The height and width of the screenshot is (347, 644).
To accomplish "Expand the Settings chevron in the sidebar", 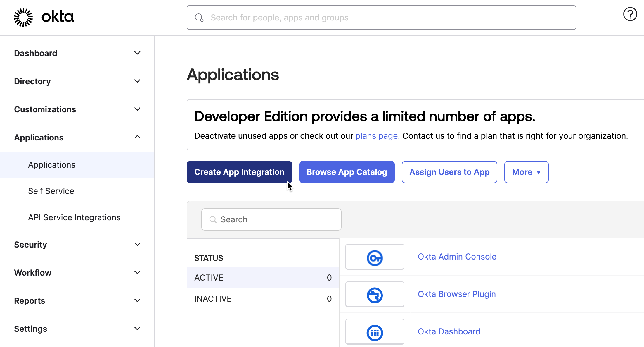I will click(x=137, y=329).
